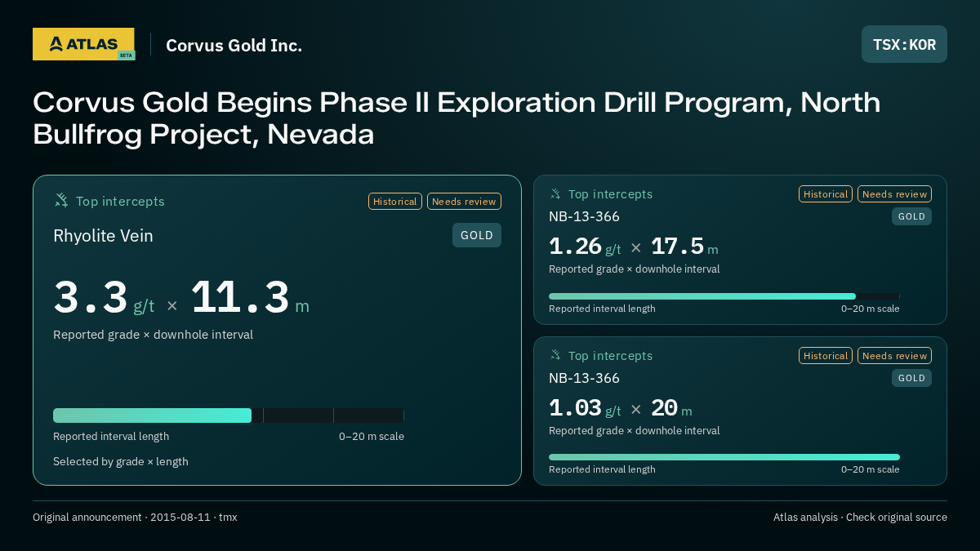Click NB-13-366 label in the 1.03 g/t card
Image resolution: width=980 pixels, height=551 pixels.
pos(584,378)
